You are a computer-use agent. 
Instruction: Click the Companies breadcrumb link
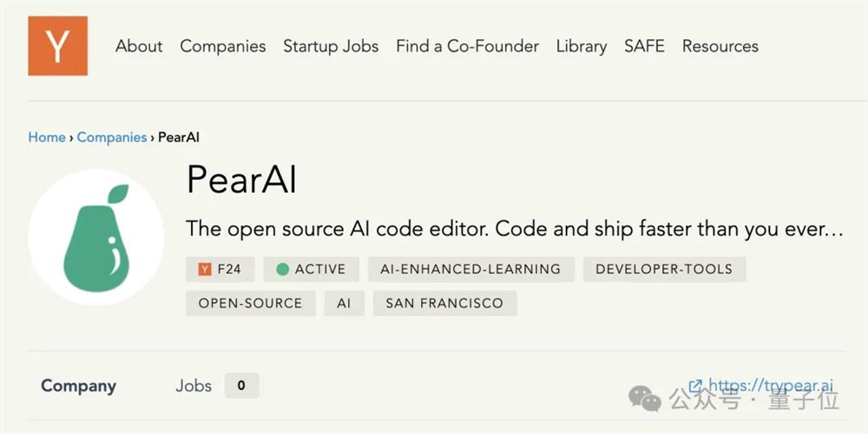(x=111, y=137)
